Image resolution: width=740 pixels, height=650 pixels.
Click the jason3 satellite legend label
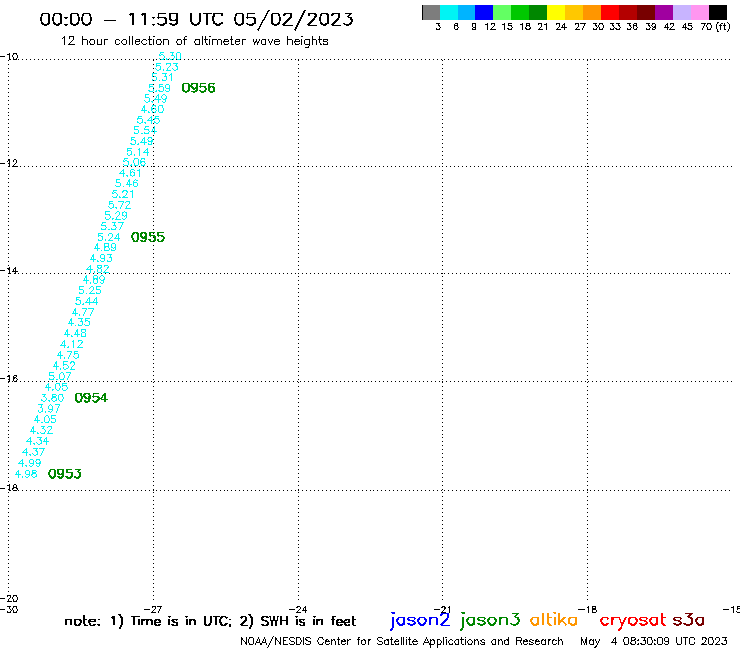[x=490, y=620]
